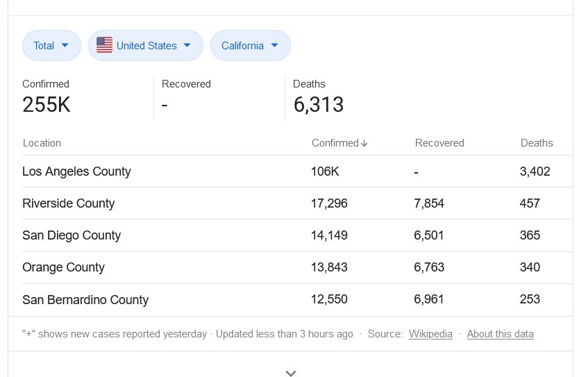This screenshot has height=377, width=588.
Task: Sort table by Deaths column
Action: coord(536,143)
